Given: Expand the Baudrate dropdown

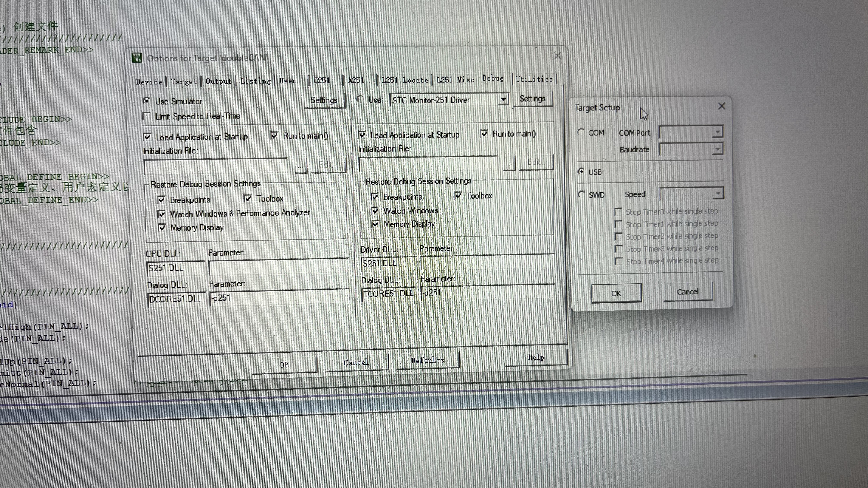Looking at the screenshot, I should pyautogui.click(x=717, y=148).
